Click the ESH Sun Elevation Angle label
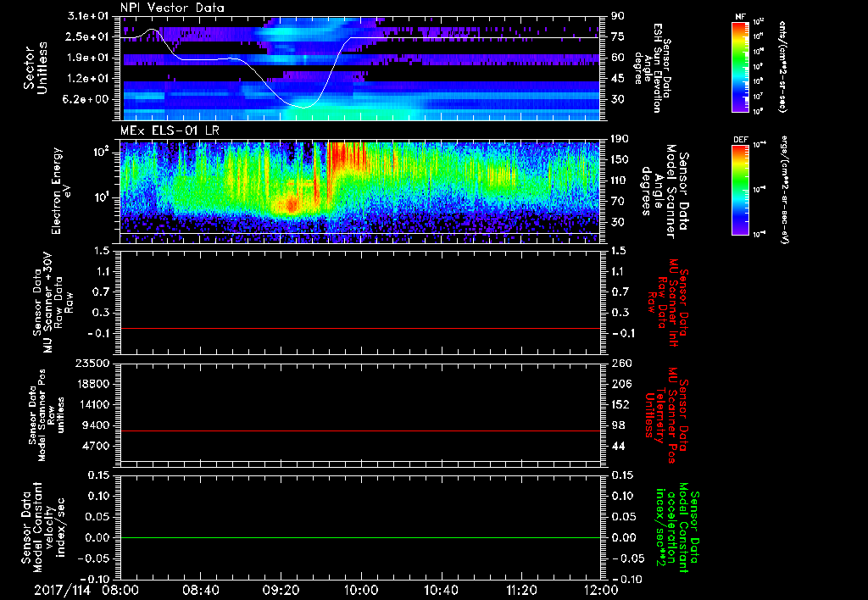The width and height of the screenshot is (868, 600). [x=654, y=66]
